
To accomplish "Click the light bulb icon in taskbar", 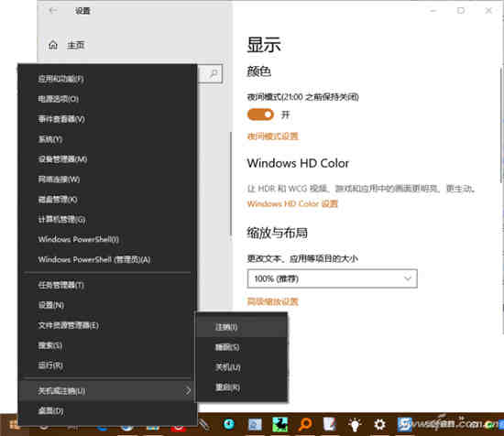I will coord(355,424).
